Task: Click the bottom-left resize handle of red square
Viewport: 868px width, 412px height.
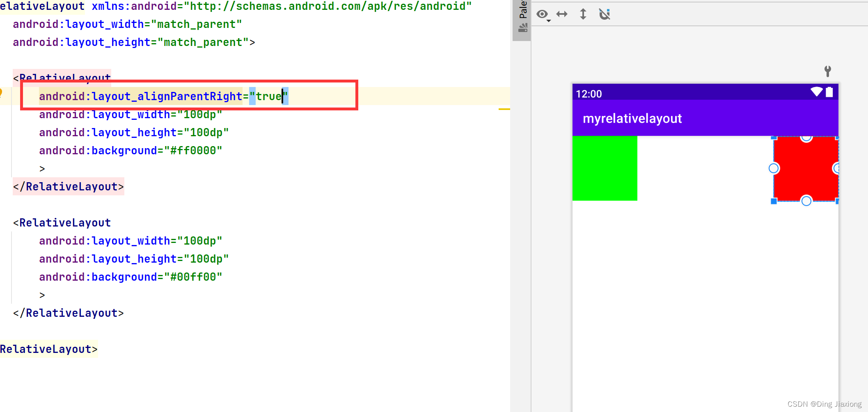Action: 774,201
